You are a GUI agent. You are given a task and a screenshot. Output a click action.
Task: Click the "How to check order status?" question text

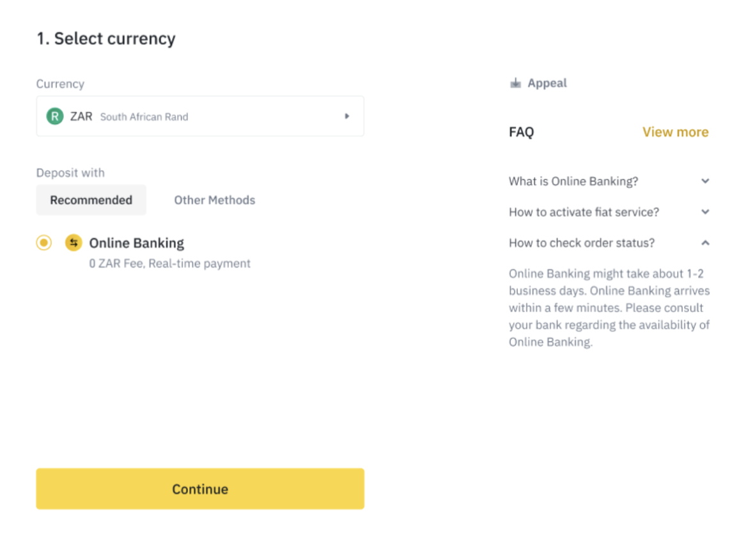pyautogui.click(x=582, y=243)
